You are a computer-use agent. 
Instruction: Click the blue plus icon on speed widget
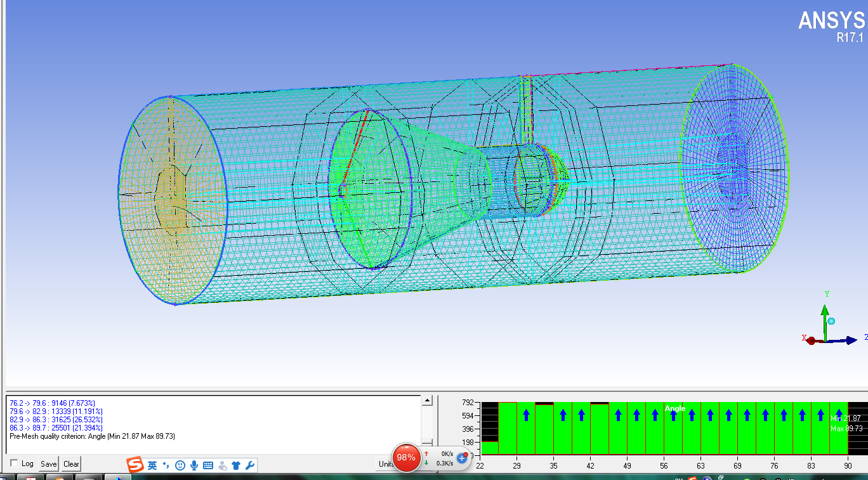(462, 457)
